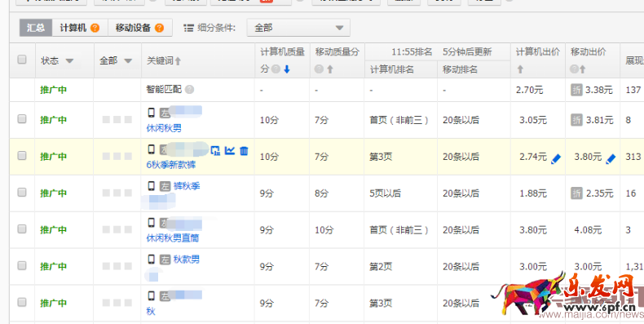Delete keyword 6秋季新款裤 with trash icon
Viewport: 644px width, 324px height.
(244, 150)
